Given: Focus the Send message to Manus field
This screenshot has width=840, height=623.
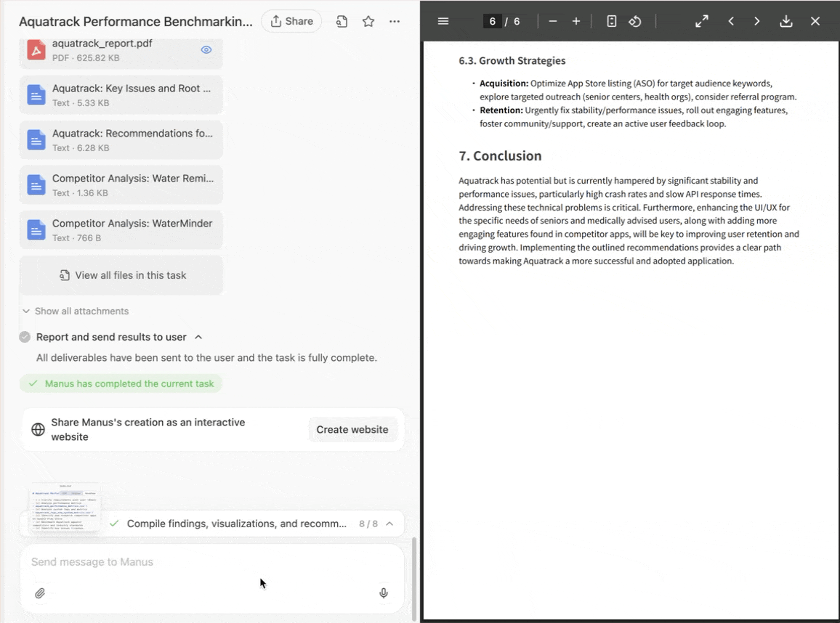Looking at the screenshot, I should tap(211, 562).
